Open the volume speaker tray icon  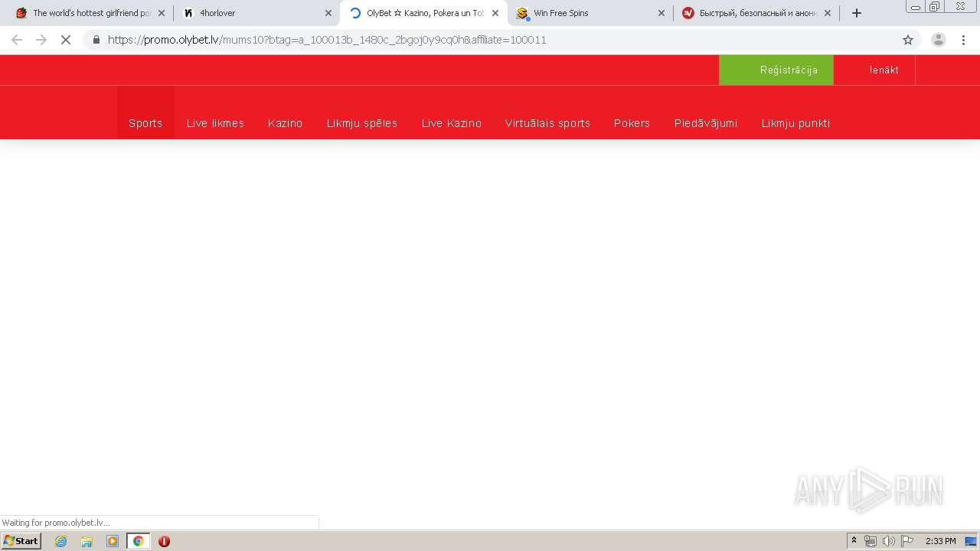[x=889, y=541]
